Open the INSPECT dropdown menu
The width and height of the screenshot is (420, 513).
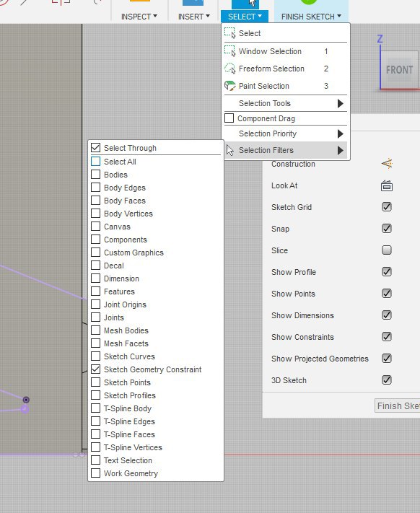[x=139, y=17]
